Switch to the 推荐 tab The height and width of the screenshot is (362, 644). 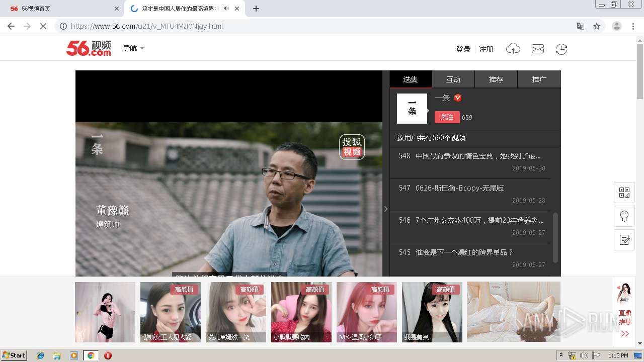(x=496, y=79)
